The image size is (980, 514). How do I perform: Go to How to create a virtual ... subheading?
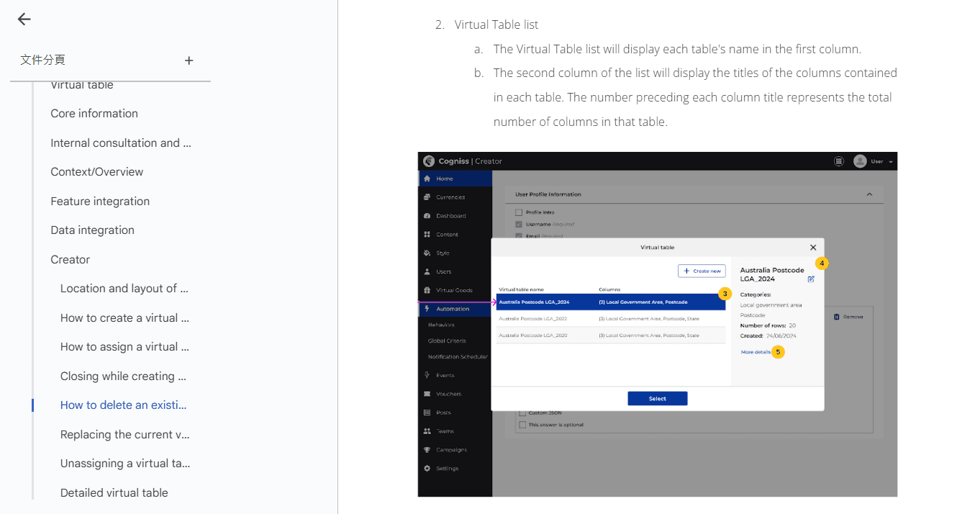click(x=125, y=318)
